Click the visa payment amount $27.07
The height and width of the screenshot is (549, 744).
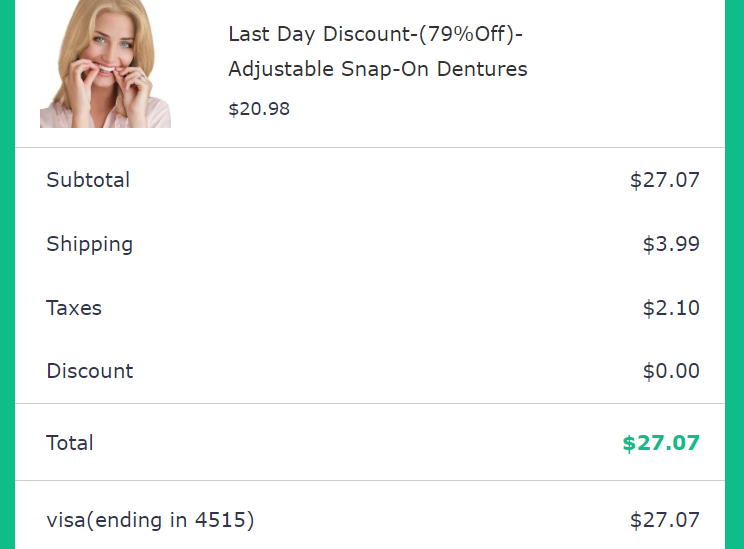(x=664, y=520)
